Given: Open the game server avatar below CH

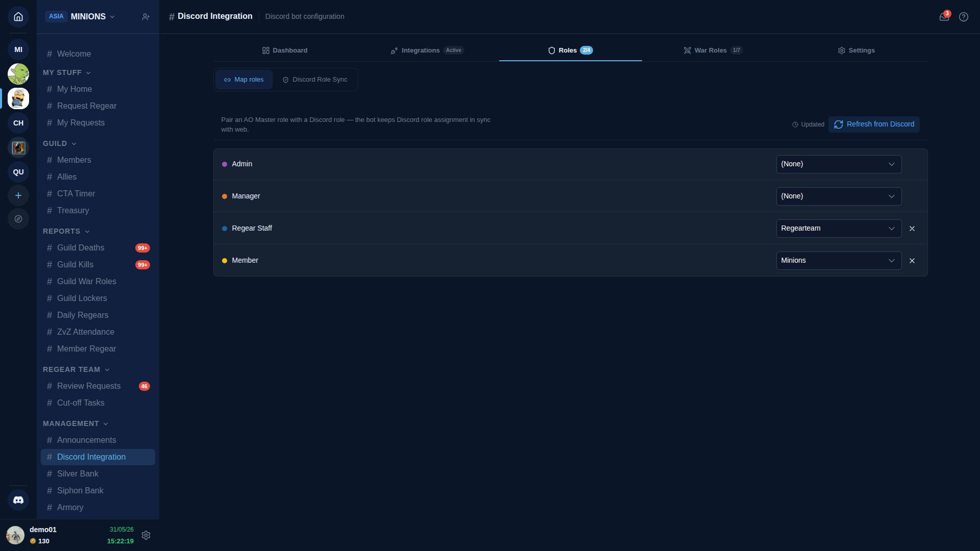Looking at the screenshot, I should (x=18, y=147).
